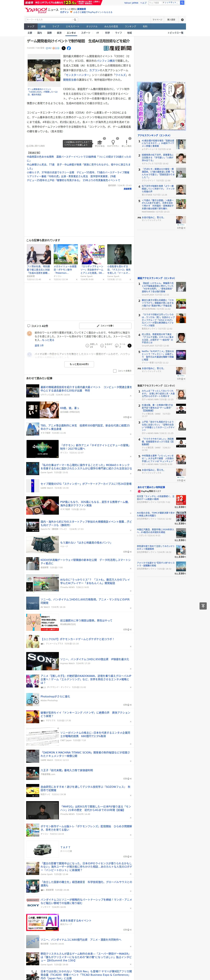Open the メガカイリュー recommended article thumbnail
The height and width of the screenshot is (980, 210).
pyautogui.click(x=66, y=254)
